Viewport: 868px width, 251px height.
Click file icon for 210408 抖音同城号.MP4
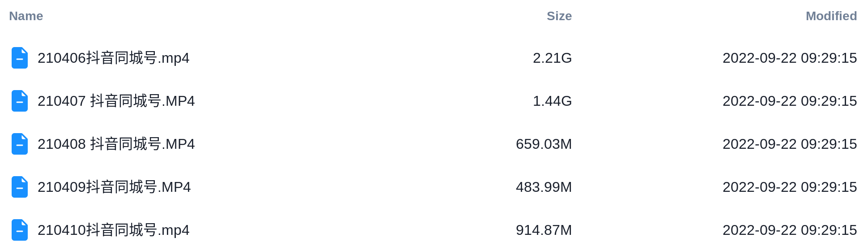click(x=20, y=144)
